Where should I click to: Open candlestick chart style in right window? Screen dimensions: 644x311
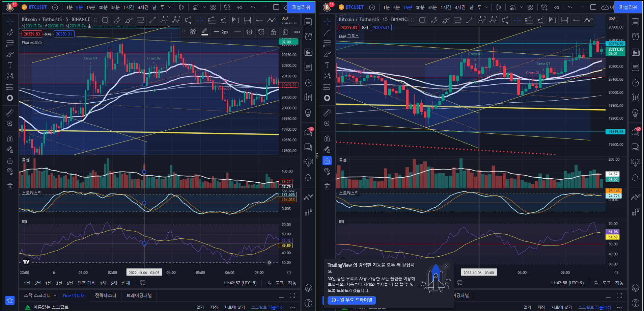click(499, 7)
